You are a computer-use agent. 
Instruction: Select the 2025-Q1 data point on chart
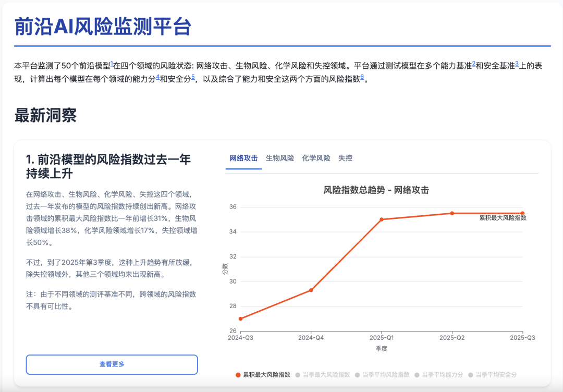point(382,219)
